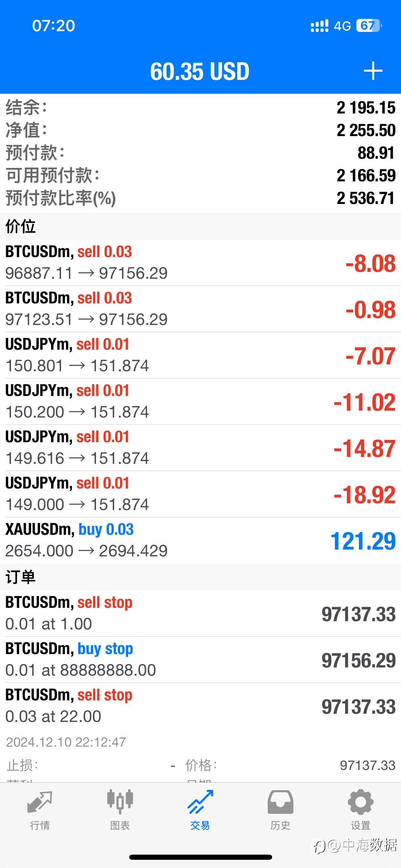Tap the plus icon for a new order
Screen dimensions: 401x868
[373, 71]
